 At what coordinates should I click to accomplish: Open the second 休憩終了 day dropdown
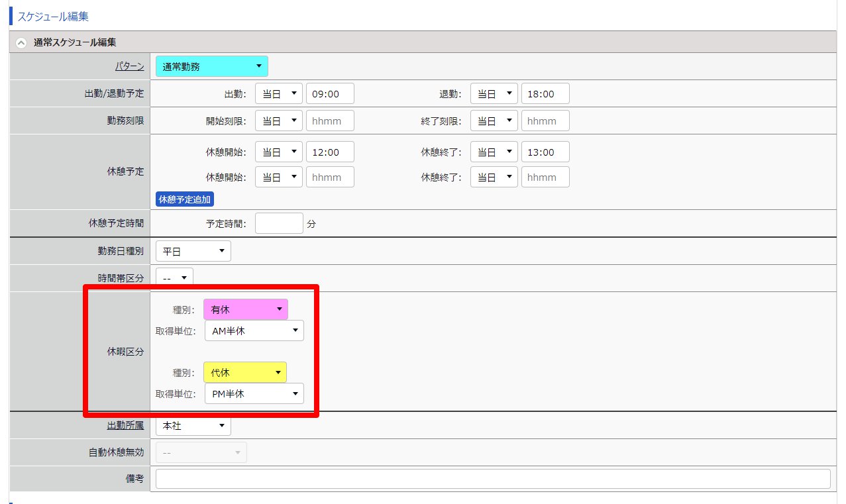pos(494,177)
